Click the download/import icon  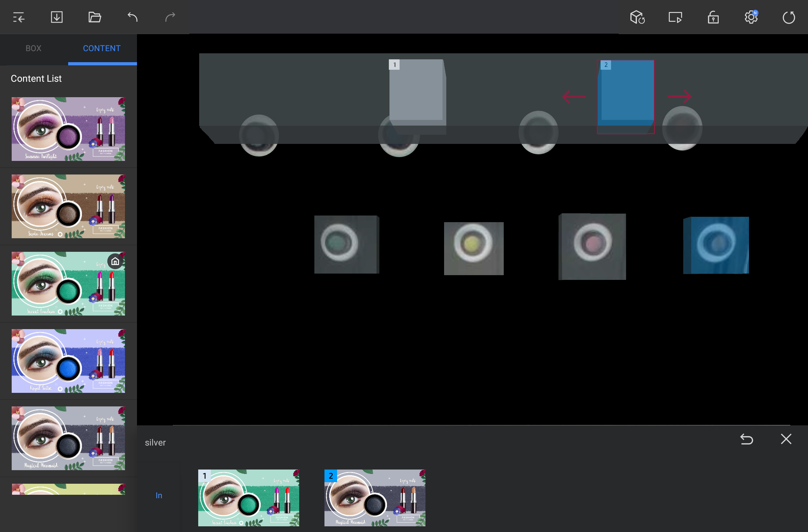tap(57, 17)
